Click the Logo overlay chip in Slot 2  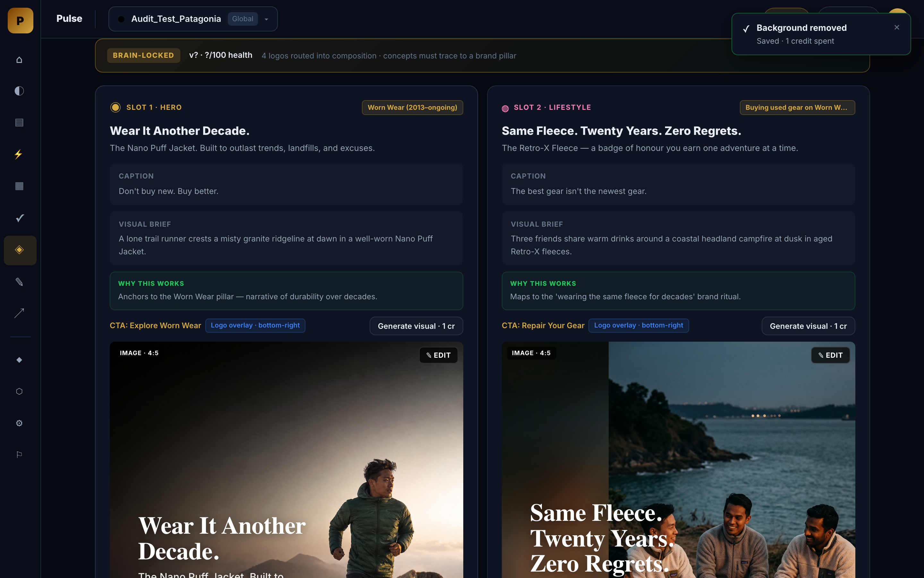pos(638,325)
